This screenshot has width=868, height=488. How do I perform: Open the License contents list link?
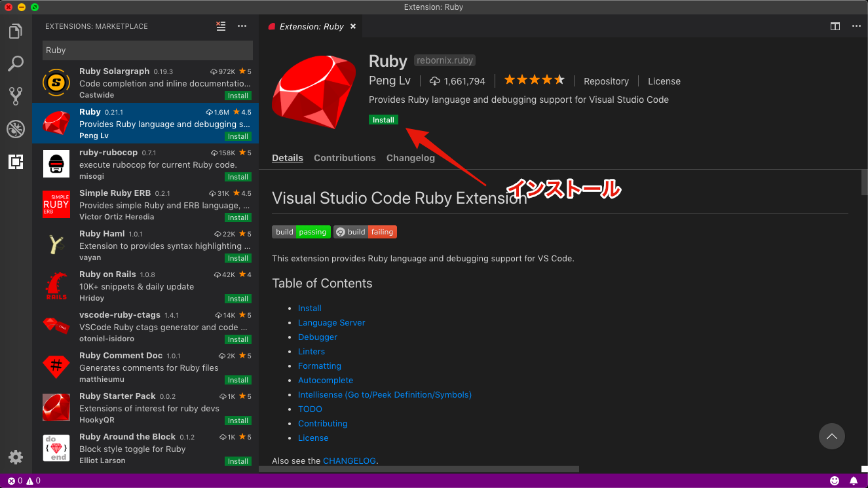(313, 438)
